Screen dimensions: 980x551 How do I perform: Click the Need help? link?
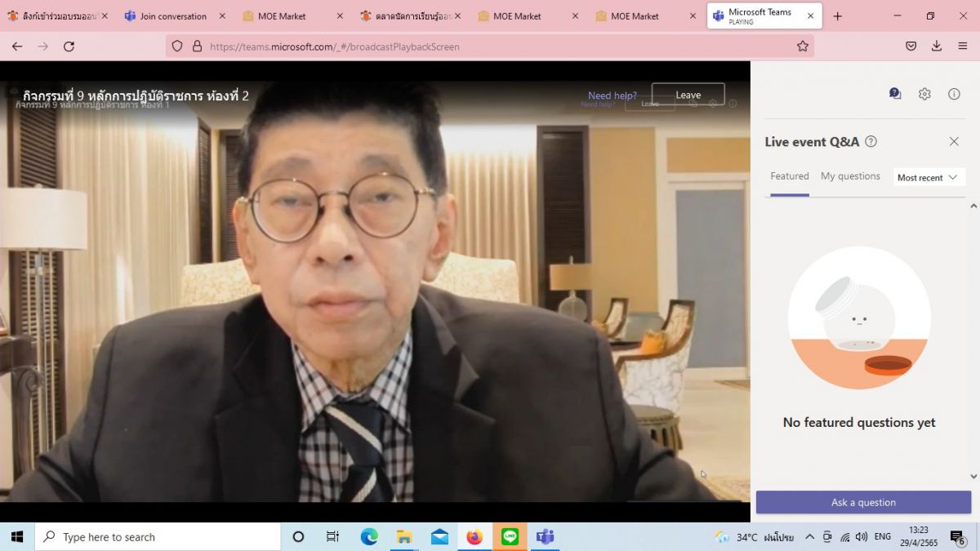pos(612,96)
